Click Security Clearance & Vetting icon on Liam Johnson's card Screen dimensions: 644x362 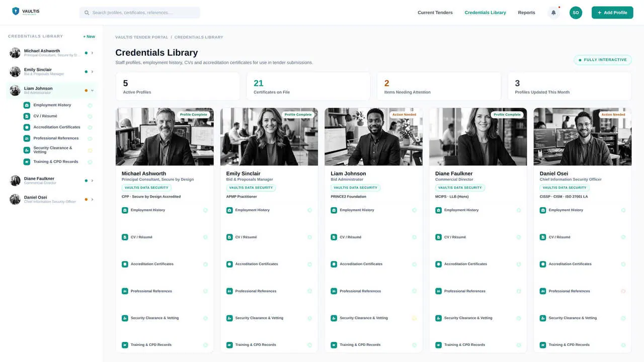pyautogui.click(x=334, y=318)
